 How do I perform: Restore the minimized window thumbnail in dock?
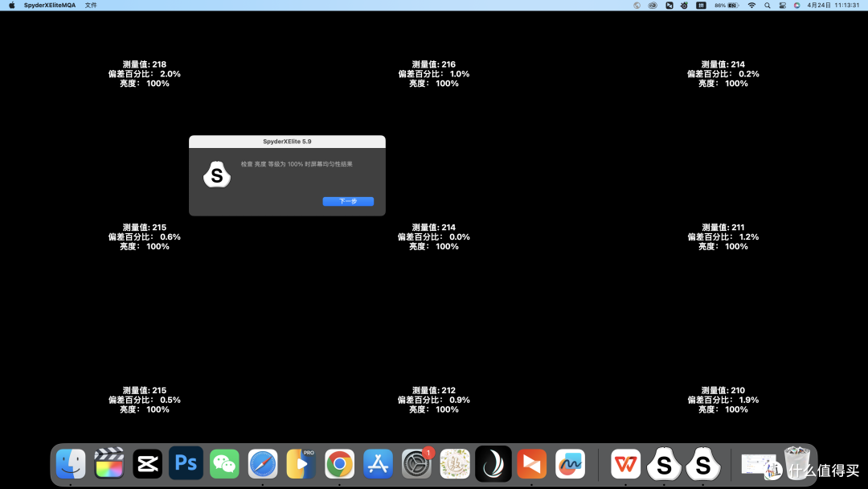[758, 464]
